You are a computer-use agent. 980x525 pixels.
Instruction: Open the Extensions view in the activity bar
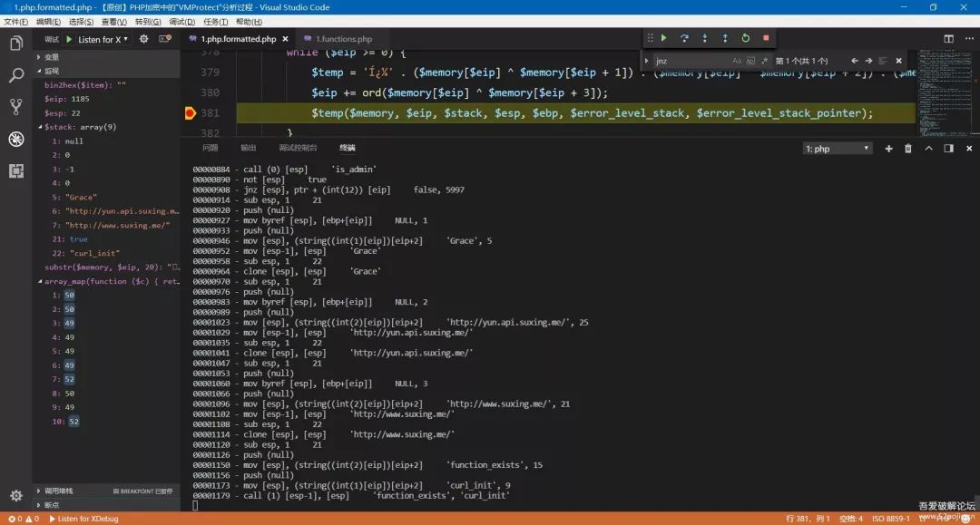[16, 170]
